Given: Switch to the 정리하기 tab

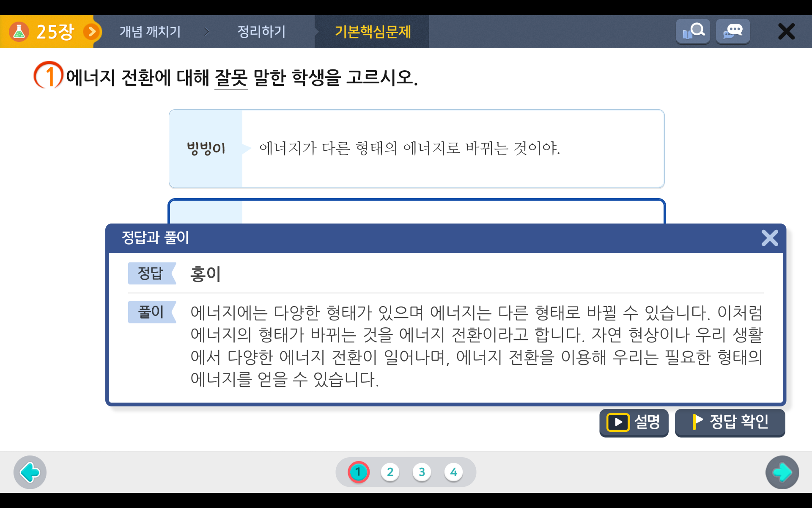Looking at the screenshot, I should (261, 32).
